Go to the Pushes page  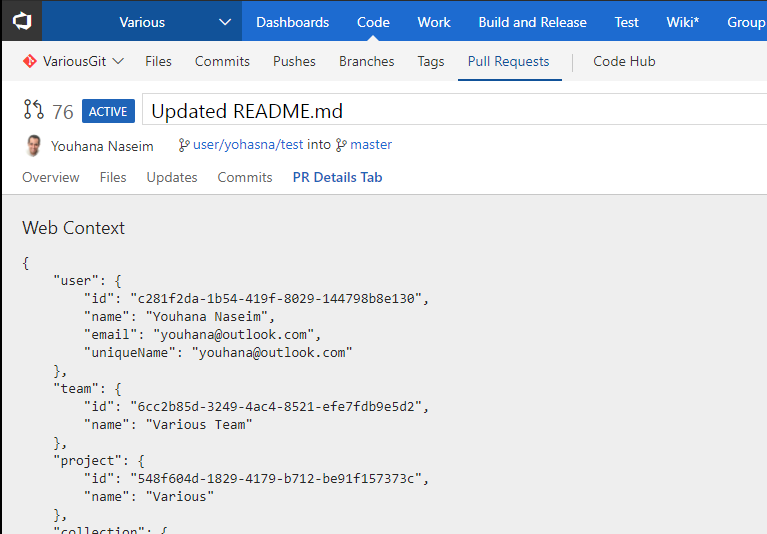click(x=294, y=61)
